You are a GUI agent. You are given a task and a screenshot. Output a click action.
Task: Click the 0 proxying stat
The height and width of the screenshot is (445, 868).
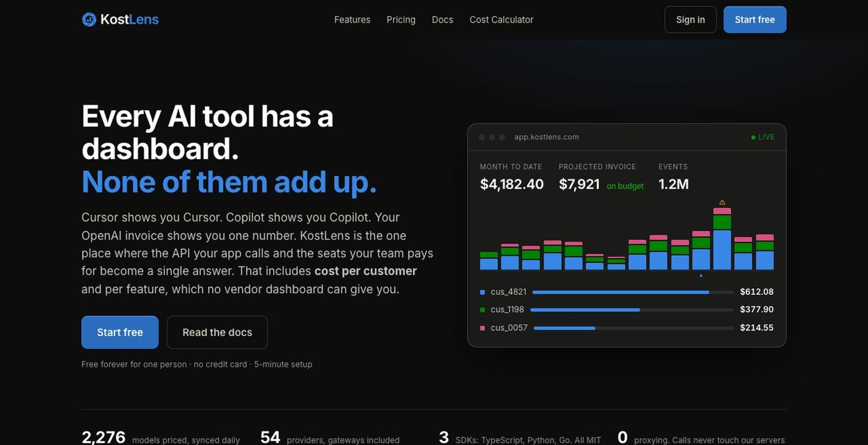pyautogui.click(x=701, y=438)
